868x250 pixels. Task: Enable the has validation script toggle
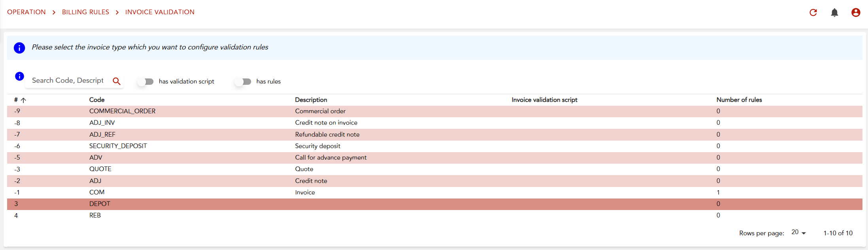coord(146,82)
